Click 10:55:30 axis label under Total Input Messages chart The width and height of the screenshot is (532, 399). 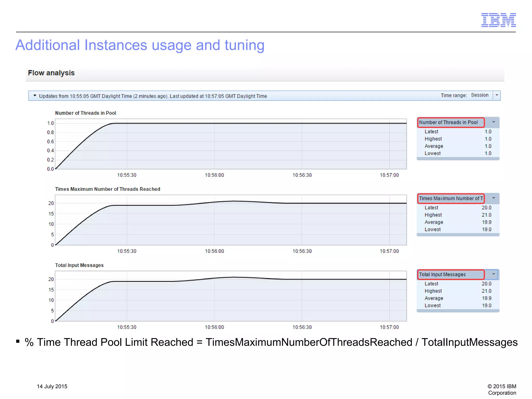point(127,327)
